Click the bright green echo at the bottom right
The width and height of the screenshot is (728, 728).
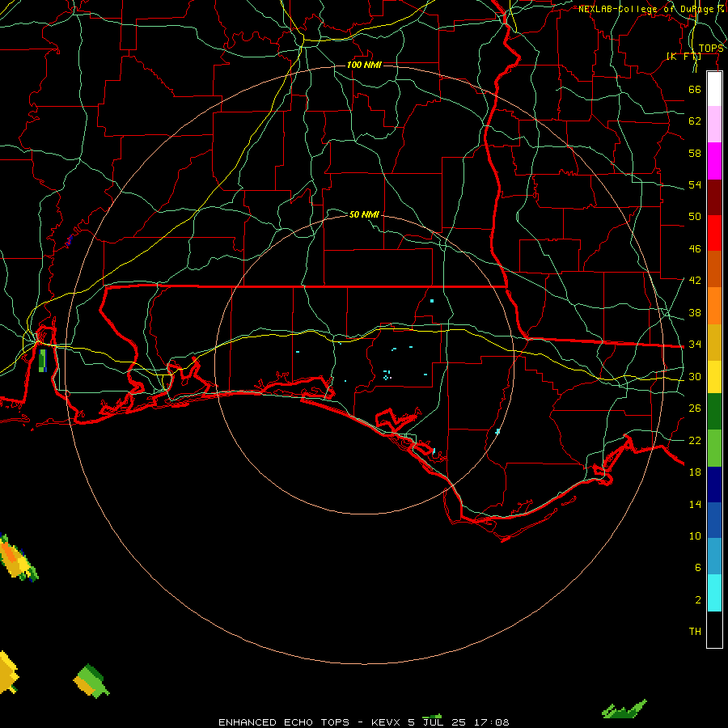624,709
